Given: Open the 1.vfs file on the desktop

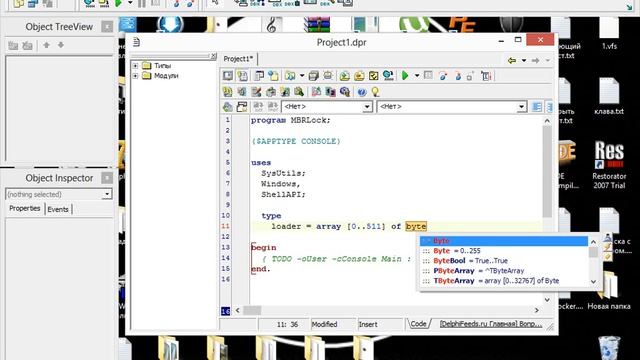Looking at the screenshot, I should pos(609,34).
